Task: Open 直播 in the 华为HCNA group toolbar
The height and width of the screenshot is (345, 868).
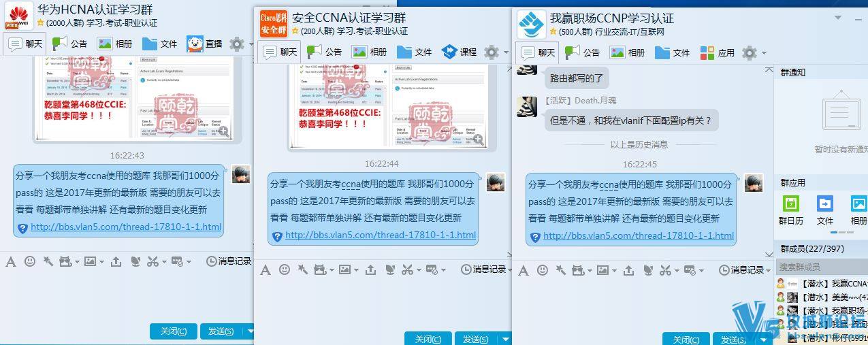Action: pos(204,44)
